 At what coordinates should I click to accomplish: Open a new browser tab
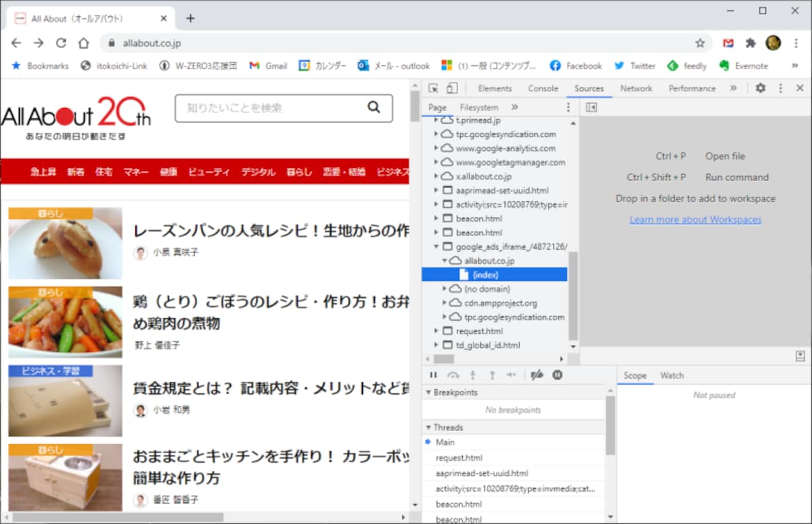190,18
